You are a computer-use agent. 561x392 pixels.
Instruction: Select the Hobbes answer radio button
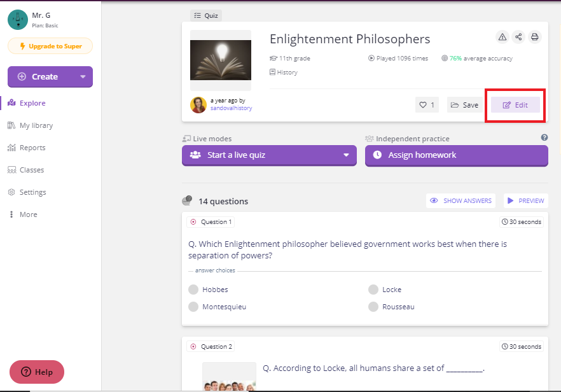click(x=193, y=290)
